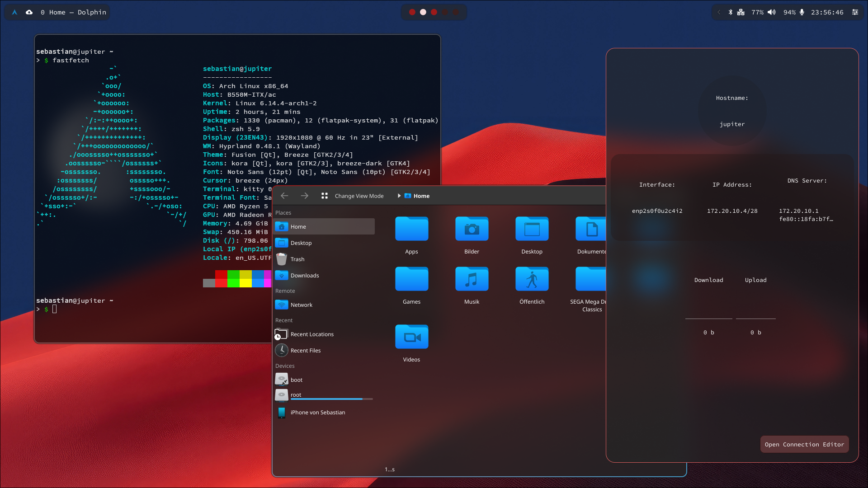Click Dolphin's forward navigation arrow
Viewport: 868px width, 488px height.
[304, 196]
